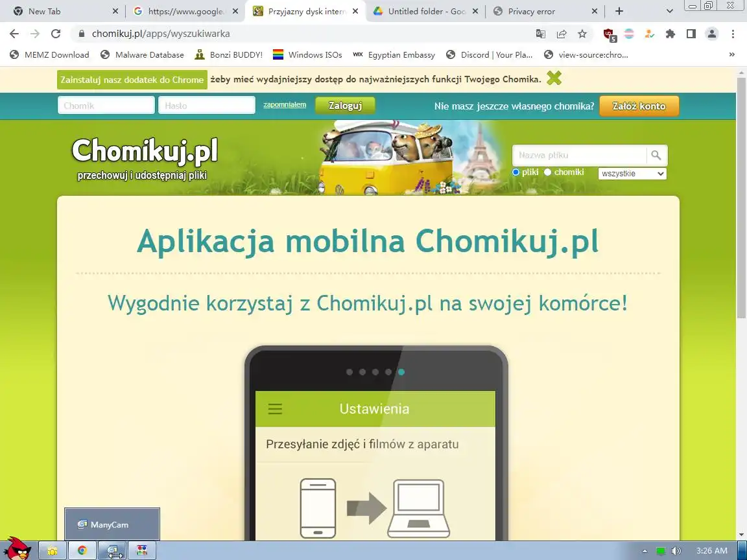Open the view-source bookmark

click(x=586, y=54)
